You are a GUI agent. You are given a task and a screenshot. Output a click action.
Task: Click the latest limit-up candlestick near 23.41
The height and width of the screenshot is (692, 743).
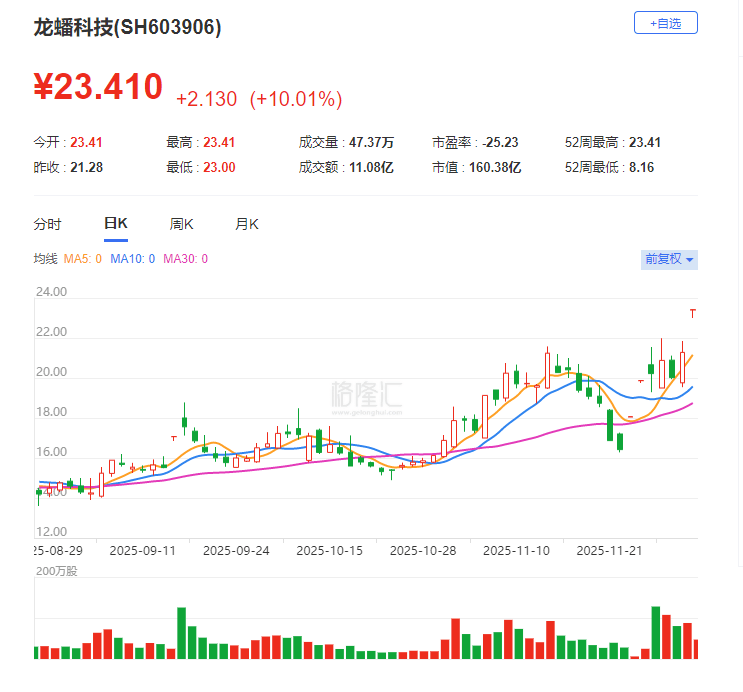[693, 313]
